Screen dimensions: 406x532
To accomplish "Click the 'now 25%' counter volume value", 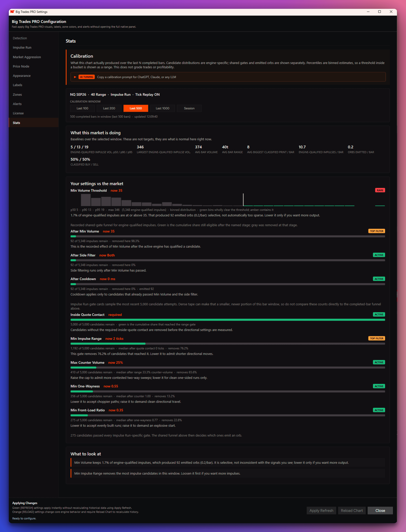I will coord(116,362).
